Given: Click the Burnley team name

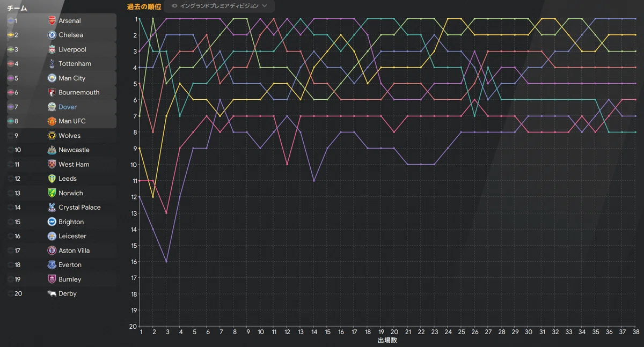Looking at the screenshot, I should [70, 279].
